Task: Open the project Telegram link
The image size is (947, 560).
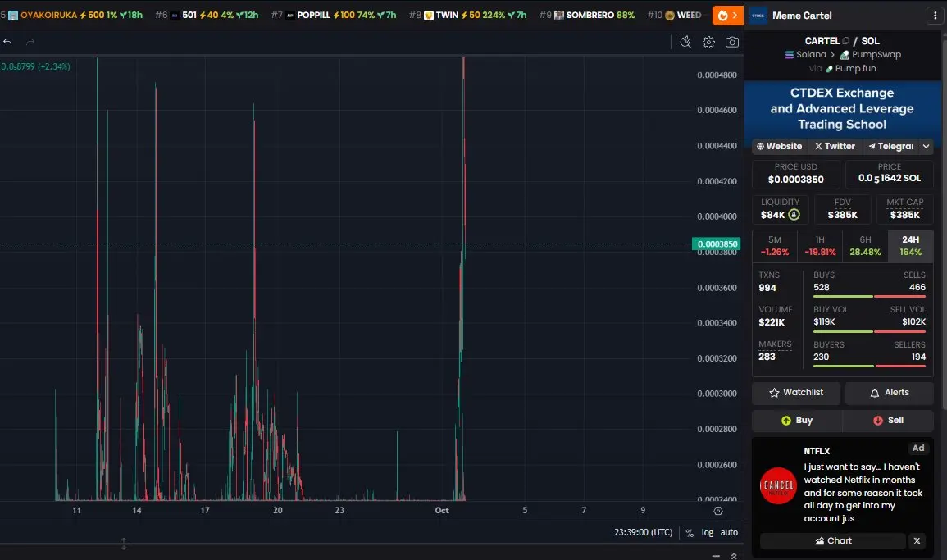Action: 890,146
